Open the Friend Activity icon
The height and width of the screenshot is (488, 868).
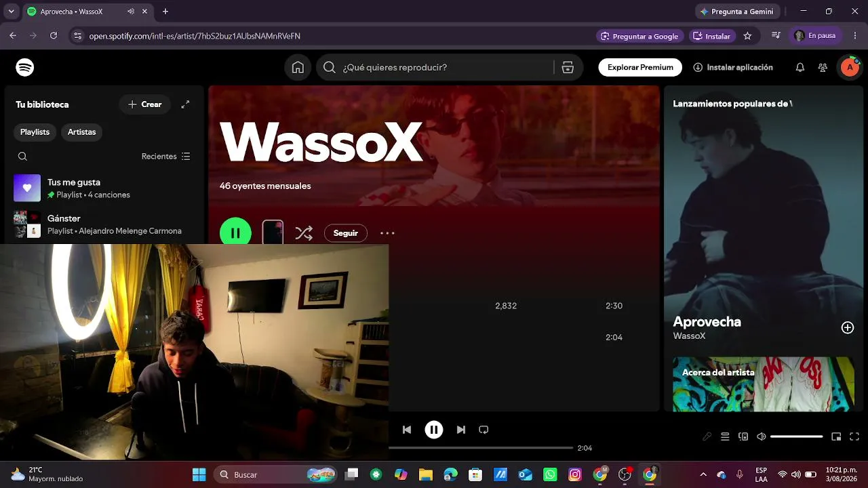823,67
